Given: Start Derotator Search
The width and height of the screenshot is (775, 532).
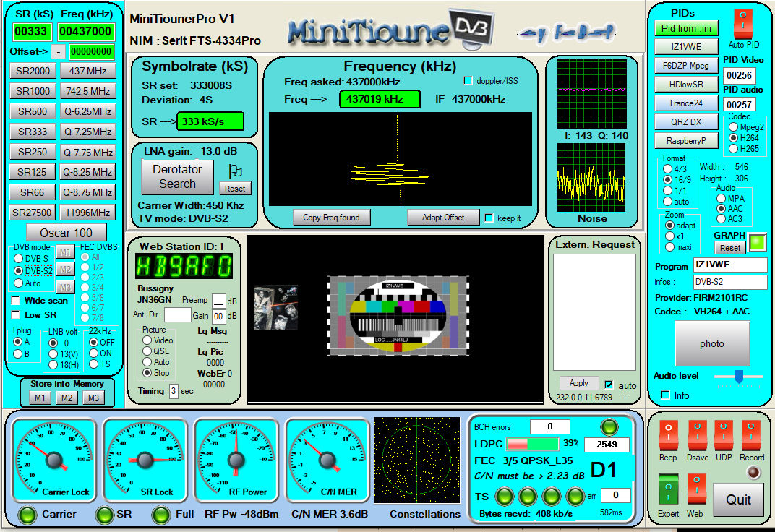Looking at the screenshot, I should [177, 177].
